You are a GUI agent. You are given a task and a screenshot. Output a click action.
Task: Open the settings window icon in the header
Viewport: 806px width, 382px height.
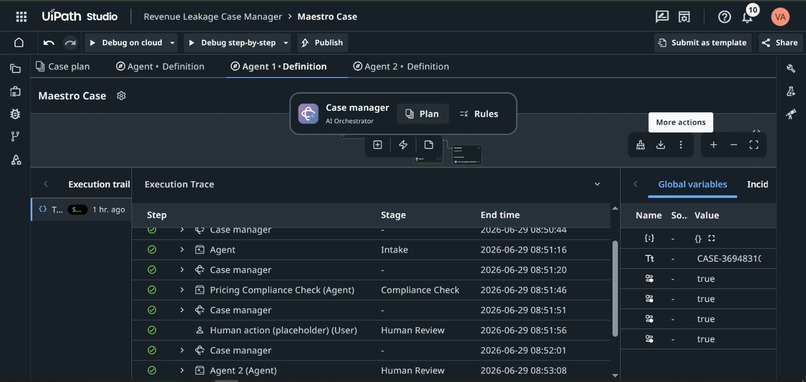point(683,16)
